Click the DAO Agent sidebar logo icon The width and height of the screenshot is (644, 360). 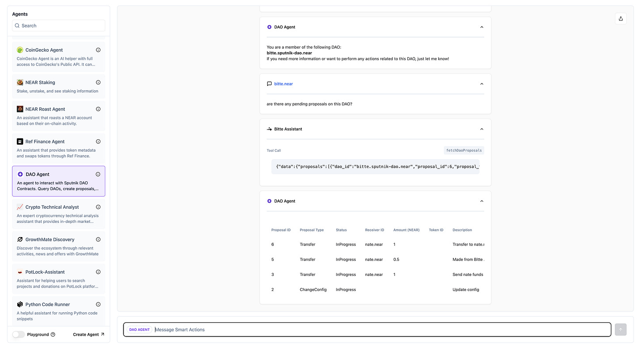20,174
